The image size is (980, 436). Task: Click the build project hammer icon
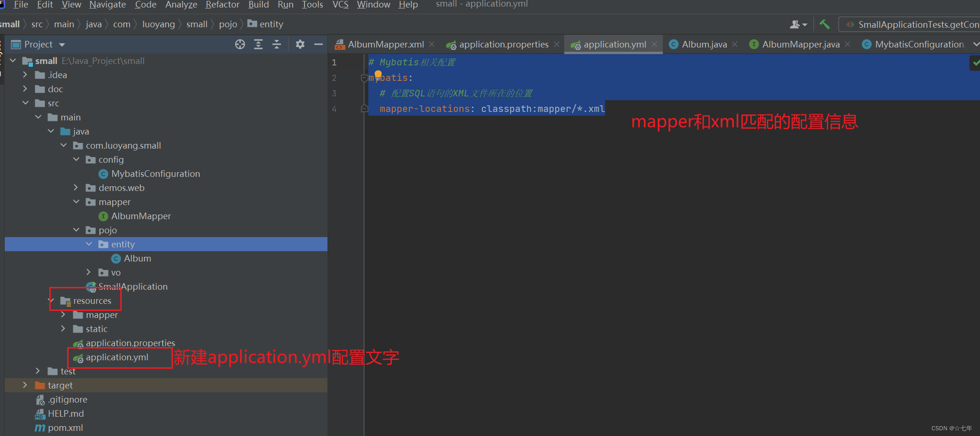(824, 24)
